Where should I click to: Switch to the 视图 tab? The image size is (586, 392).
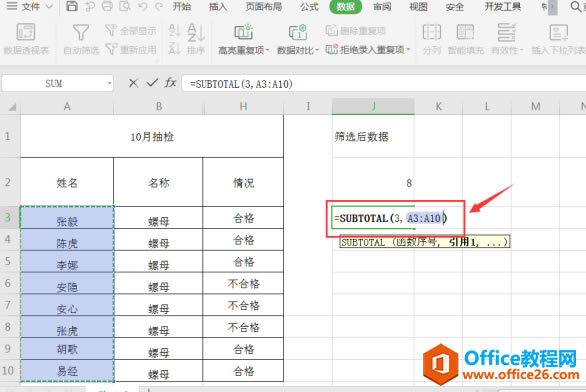[x=418, y=7]
